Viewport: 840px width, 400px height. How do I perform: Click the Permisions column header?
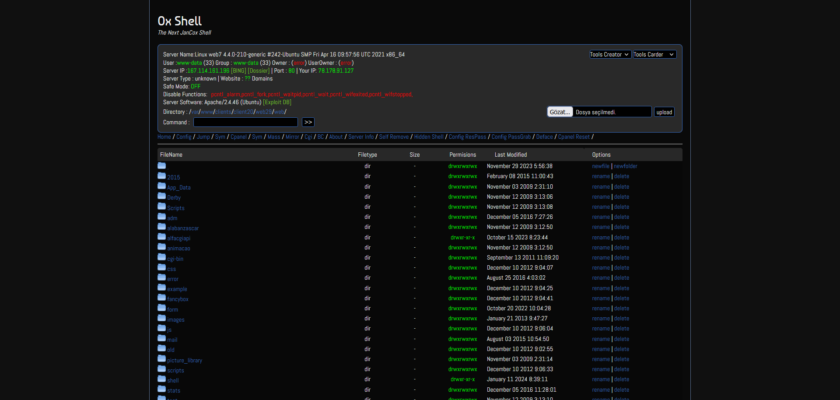(462, 155)
